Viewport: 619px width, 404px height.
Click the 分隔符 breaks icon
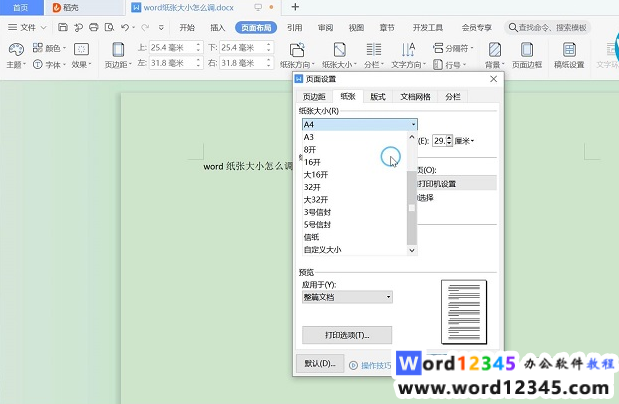click(438, 48)
